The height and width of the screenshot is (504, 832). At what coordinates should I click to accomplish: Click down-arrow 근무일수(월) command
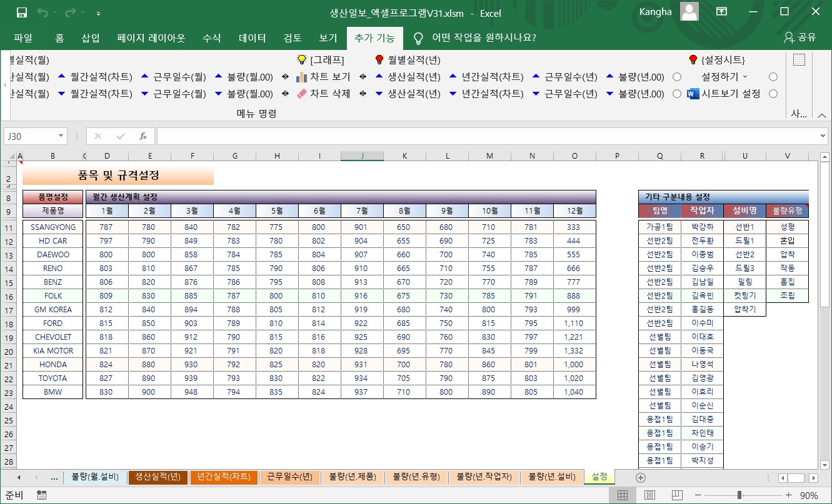coord(173,94)
